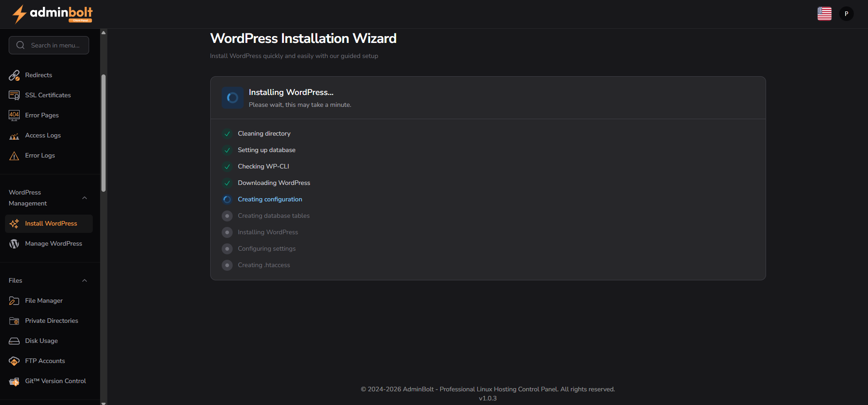Click the Creating .htaccess pending dot

coord(227,265)
